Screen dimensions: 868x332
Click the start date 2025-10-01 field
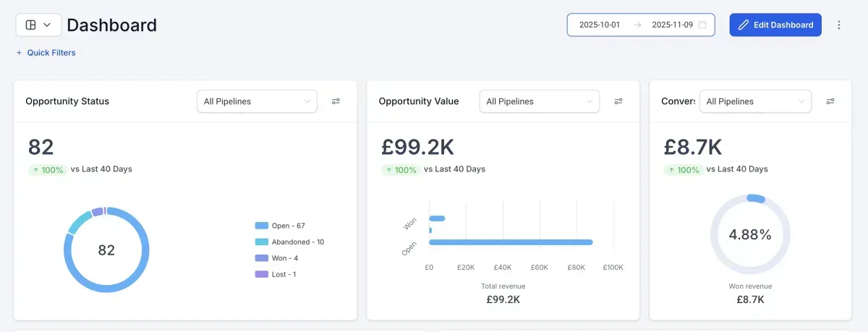(600, 25)
